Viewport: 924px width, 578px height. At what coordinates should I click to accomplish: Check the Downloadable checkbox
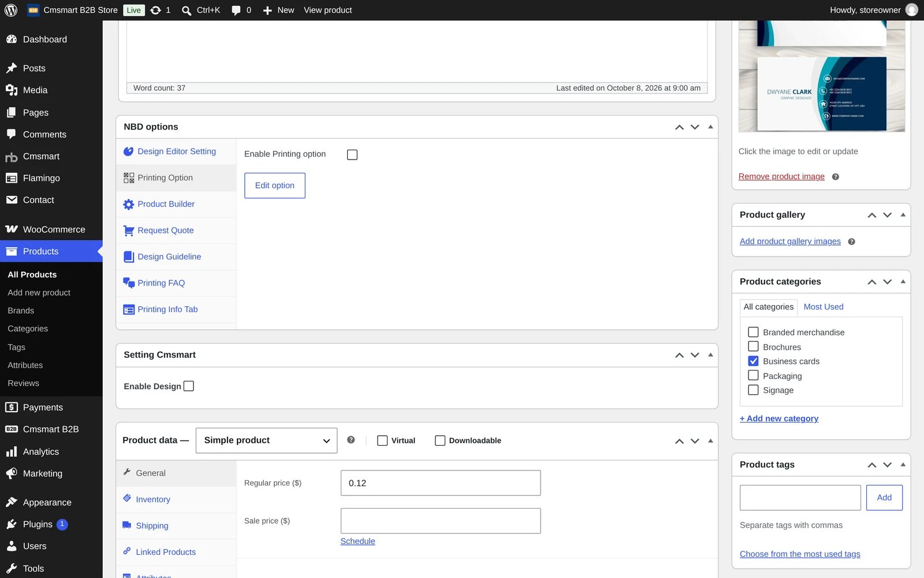pyautogui.click(x=440, y=440)
